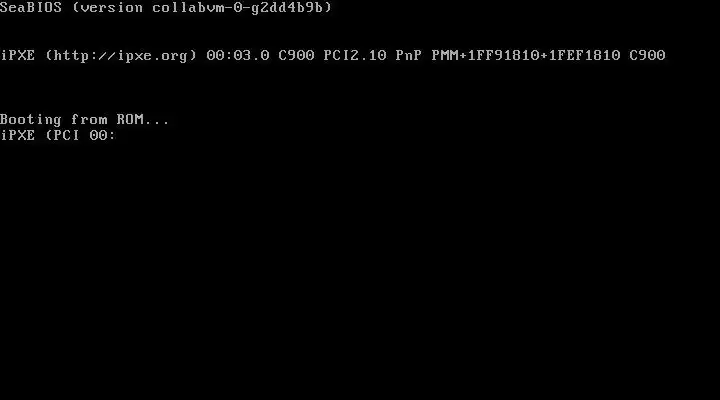Screen dimensions: 720x400
Task: Click the last C900 on iPXE line
Action: point(647,55)
